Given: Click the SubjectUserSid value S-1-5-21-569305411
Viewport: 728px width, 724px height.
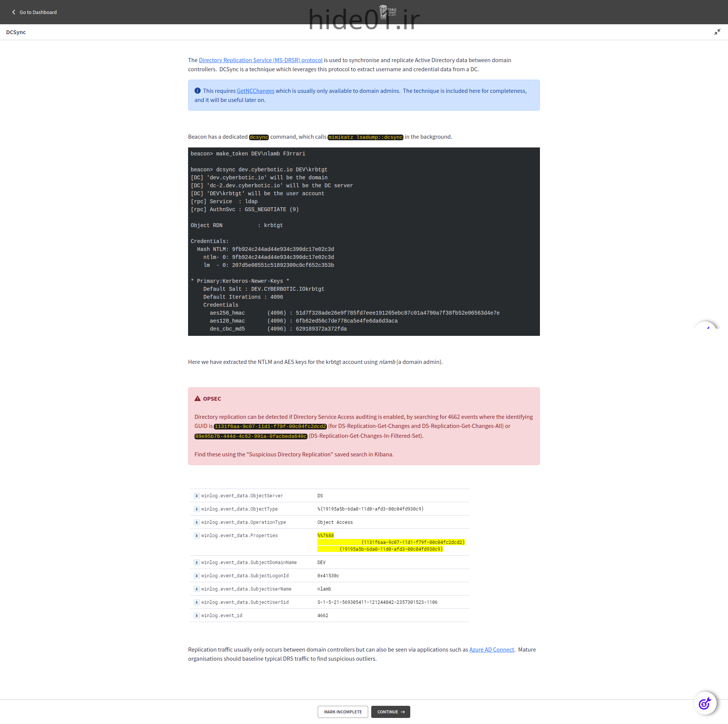Looking at the screenshot, I should [377, 602].
